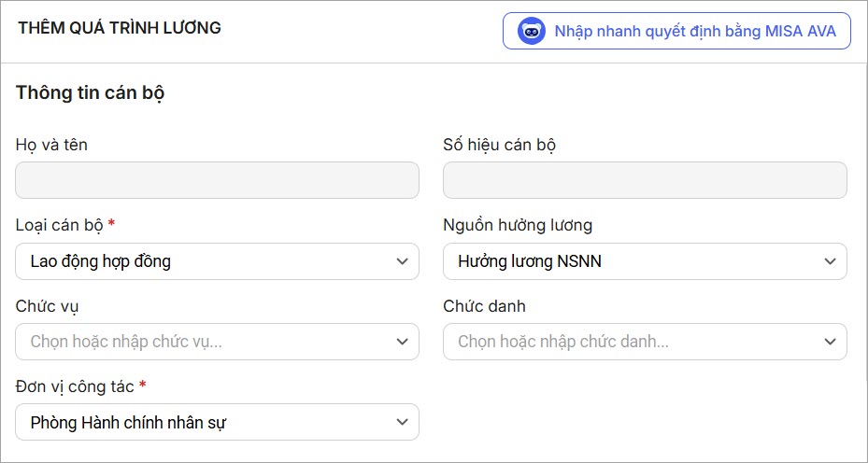Click the "Chức danh" field label
The height and width of the screenshot is (463, 868).
click(x=484, y=306)
